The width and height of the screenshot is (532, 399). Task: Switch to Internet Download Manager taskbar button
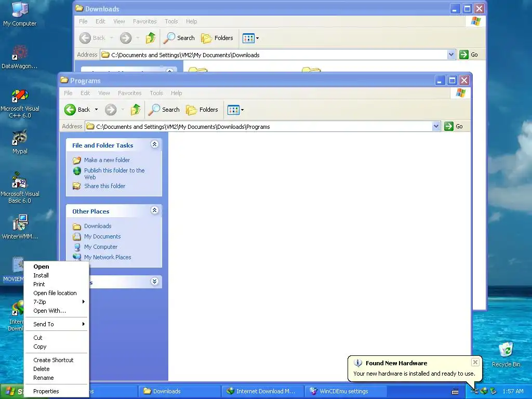click(262, 392)
